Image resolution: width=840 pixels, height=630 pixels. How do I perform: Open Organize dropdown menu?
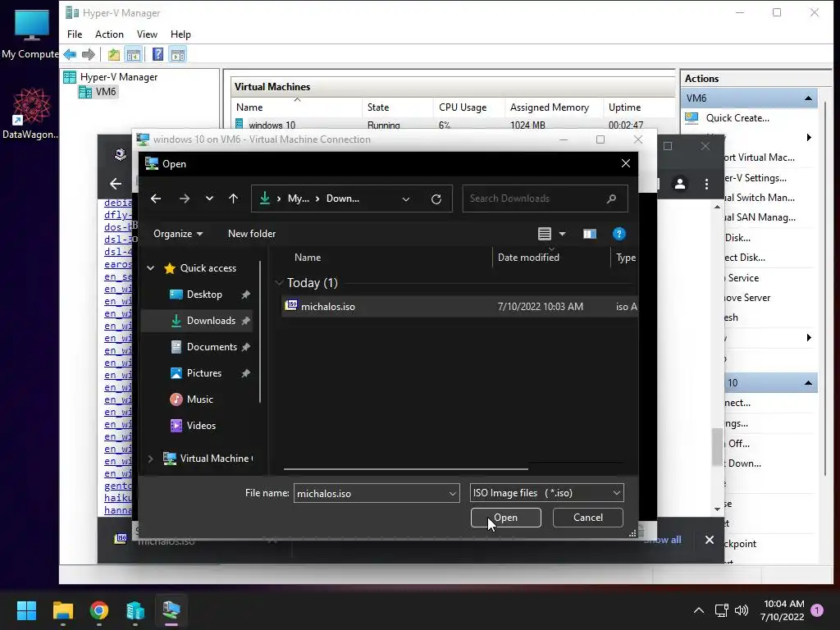click(x=178, y=234)
